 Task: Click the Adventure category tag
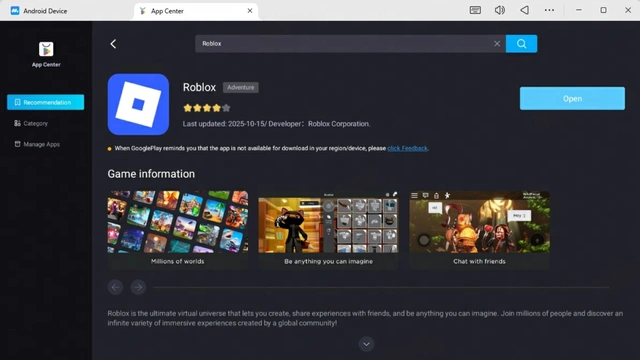point(240,87)
